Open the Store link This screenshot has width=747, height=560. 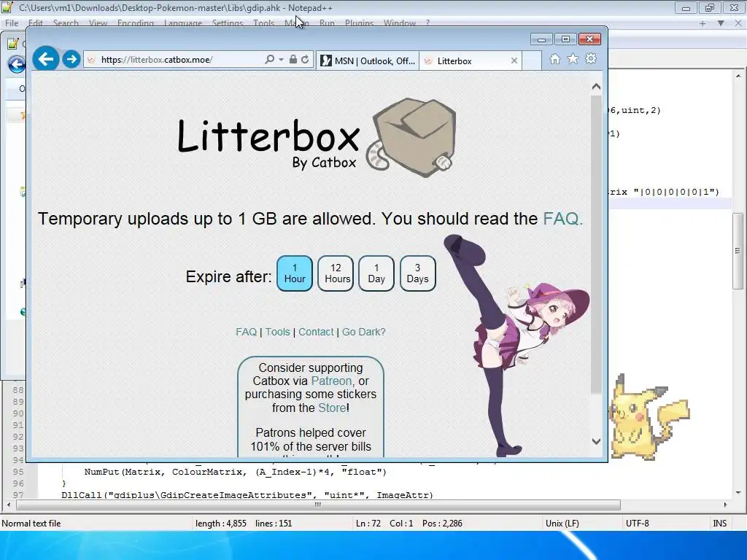pyautogui.click(x=332, y=408)
